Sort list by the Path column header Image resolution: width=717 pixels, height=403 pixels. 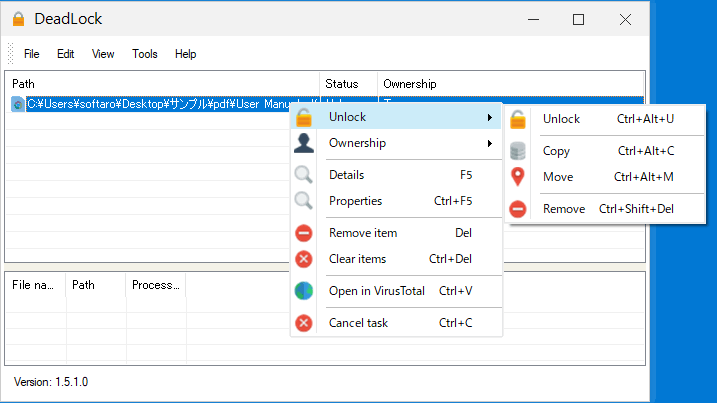160,84
